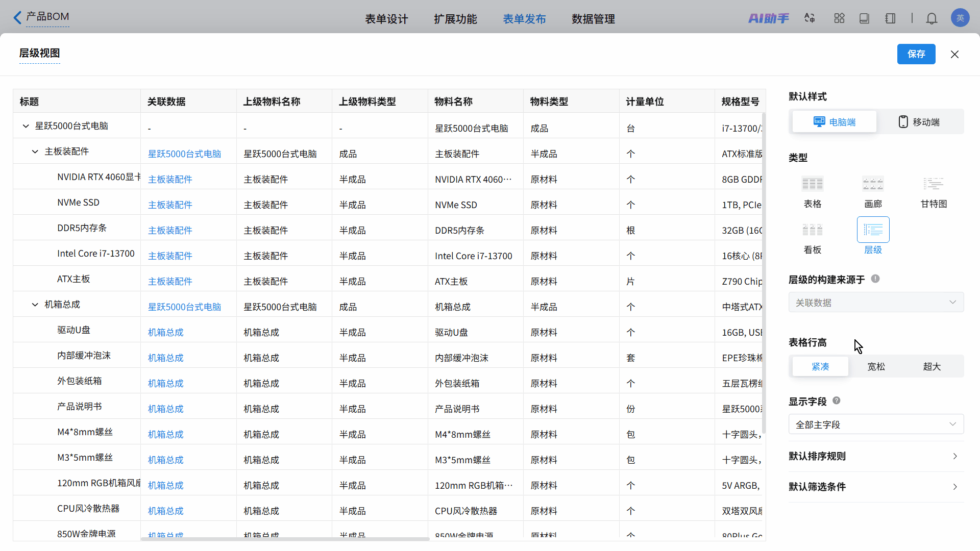Select the 表格 table view type icon
The width and height of the screenshot is (980, 551).
pos(812,184)
